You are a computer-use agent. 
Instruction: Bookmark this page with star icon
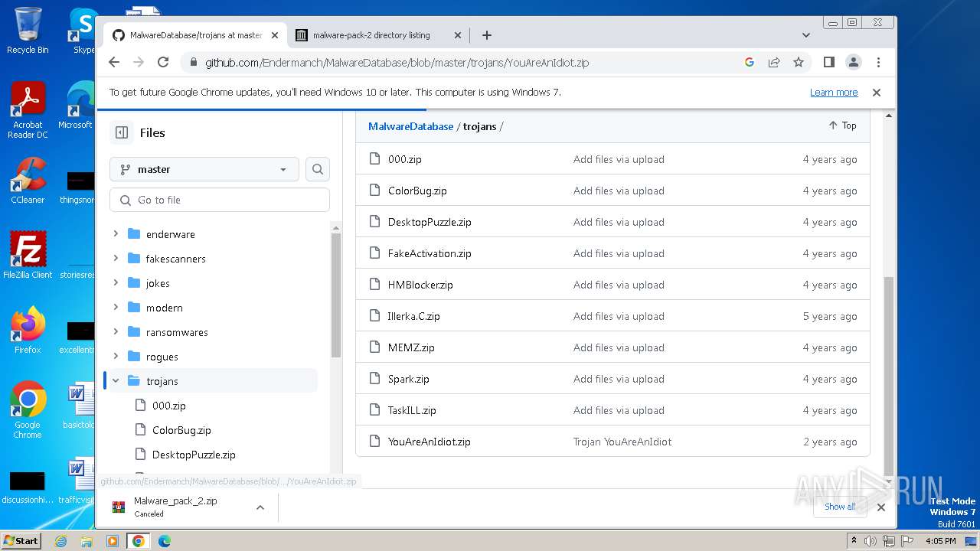pos(799,62)
